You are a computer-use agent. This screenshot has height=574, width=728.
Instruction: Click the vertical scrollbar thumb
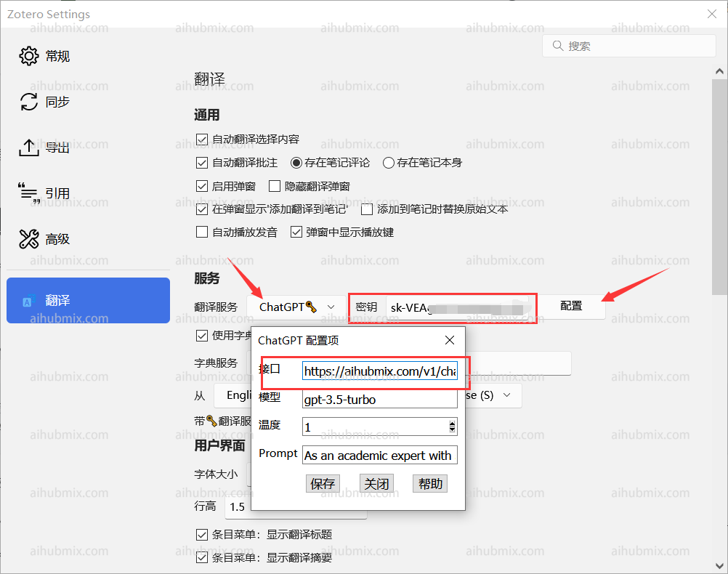pyautogui.click(x=719, y=187)
